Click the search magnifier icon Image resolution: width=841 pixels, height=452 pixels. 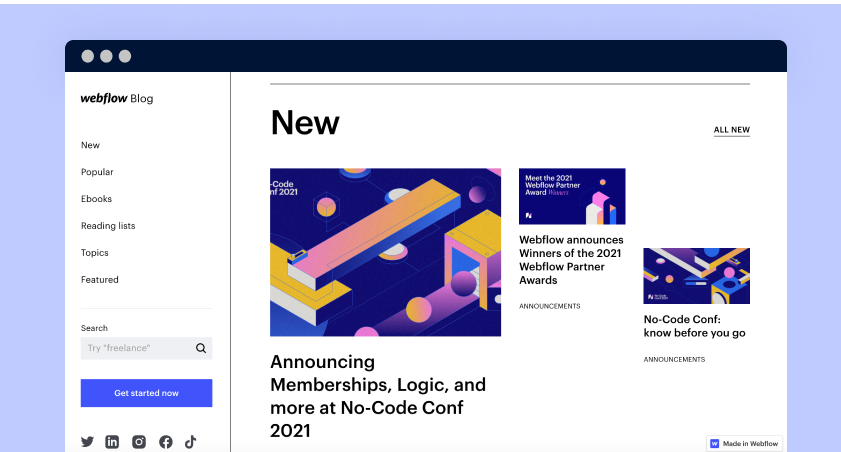pyautogui.click(x=201, y=348)
